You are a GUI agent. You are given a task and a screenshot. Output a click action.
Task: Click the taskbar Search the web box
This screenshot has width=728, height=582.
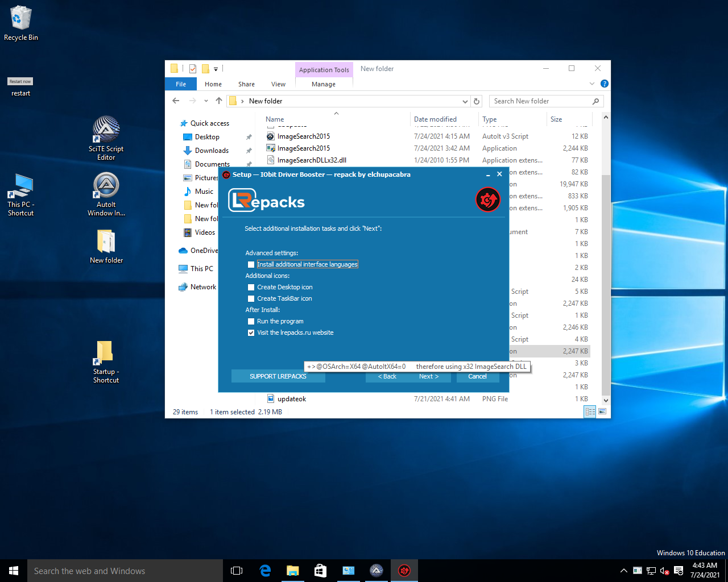(x=125, y=571)
